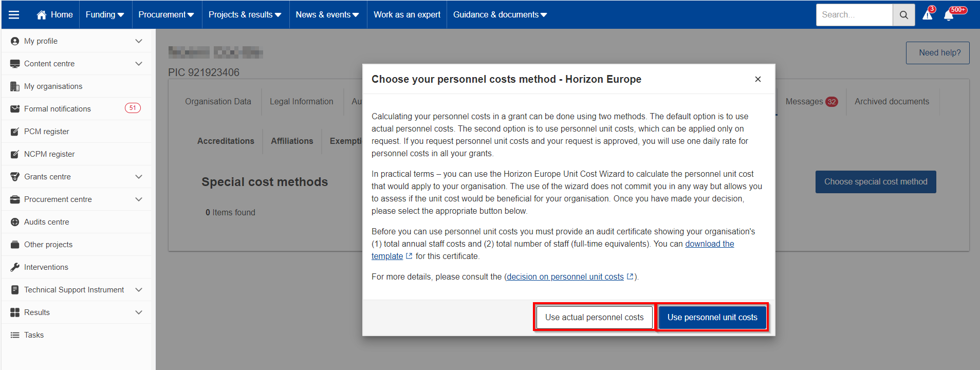Click the Content centre monitor icon
The height and width of the screenshot is (370, 980).
click(x=15, y=64)
